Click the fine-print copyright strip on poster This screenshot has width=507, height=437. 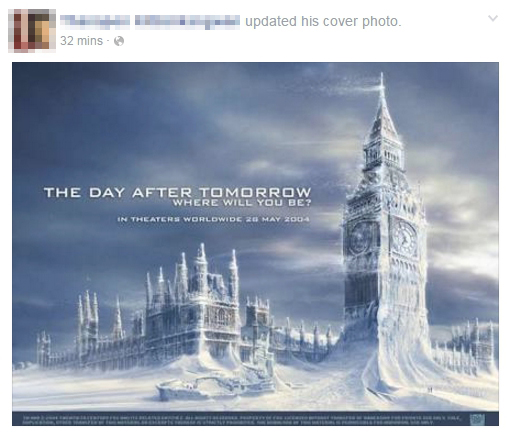point(242,420)
